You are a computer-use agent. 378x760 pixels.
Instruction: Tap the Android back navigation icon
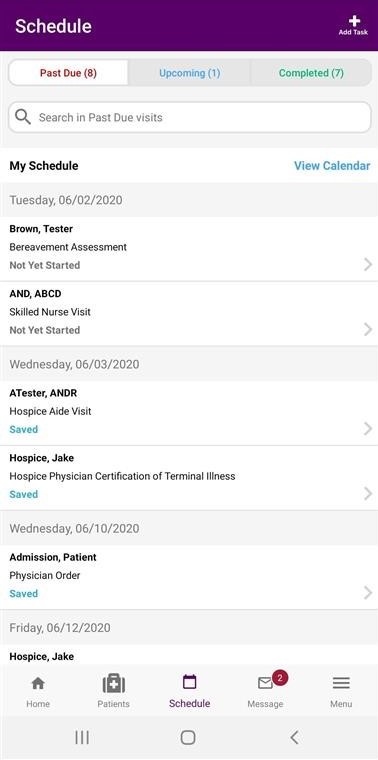(294, 737)
